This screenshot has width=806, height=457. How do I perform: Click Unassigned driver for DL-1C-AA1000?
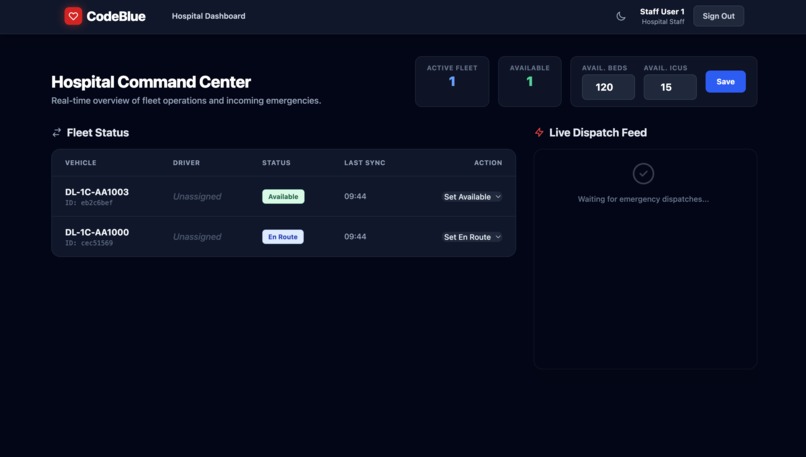[x=197, y=236]
